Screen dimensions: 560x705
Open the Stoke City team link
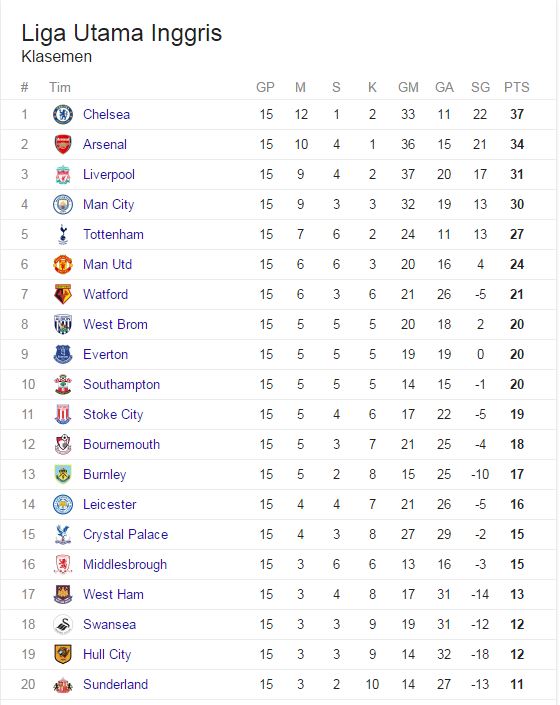tap(113, 414)
